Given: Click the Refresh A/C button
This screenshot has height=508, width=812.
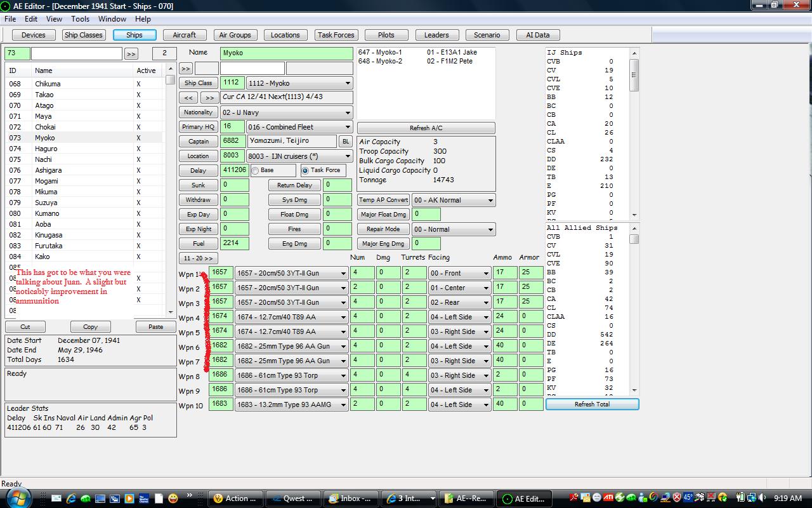Looking at the screenshot, I should point(426,128).
